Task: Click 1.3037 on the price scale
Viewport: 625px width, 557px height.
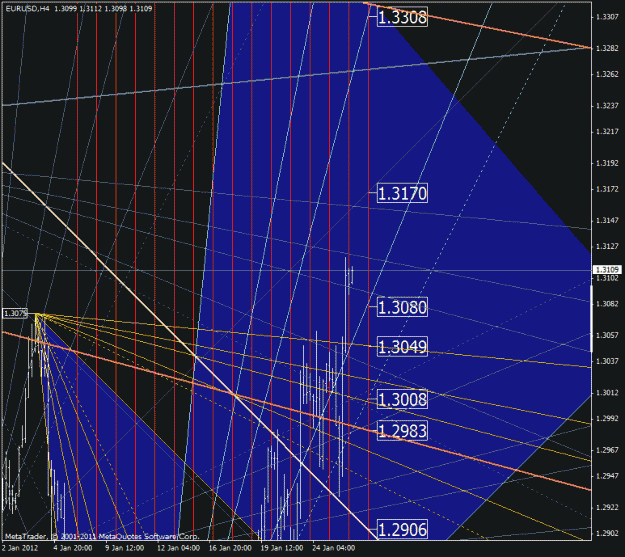Action: tap(607, 361)
